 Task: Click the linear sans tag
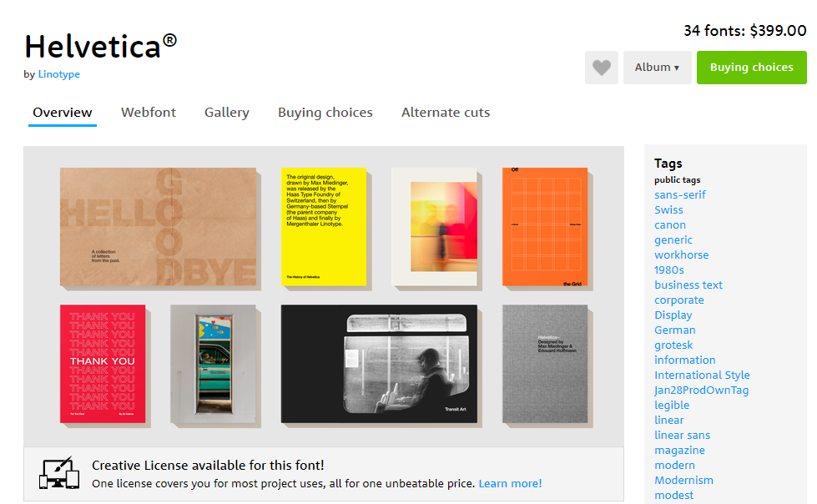pyautogui.click(x=682, y=436)
